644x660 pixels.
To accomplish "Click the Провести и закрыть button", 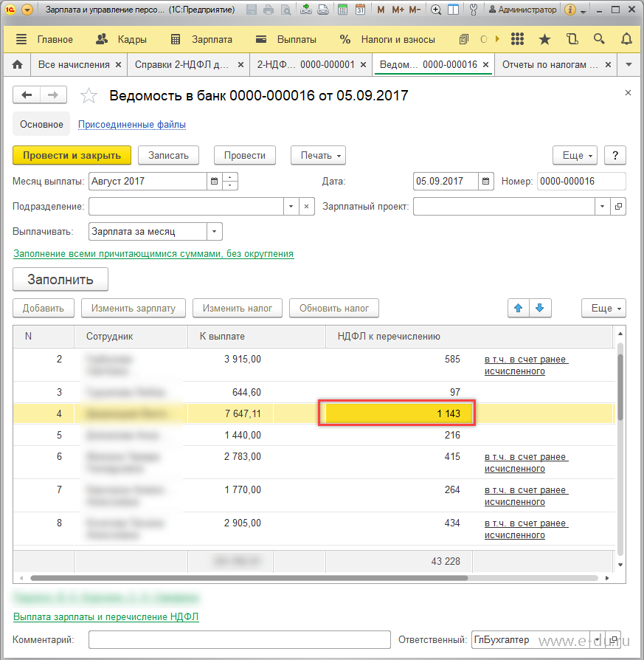I will click(x=72, y=155).
